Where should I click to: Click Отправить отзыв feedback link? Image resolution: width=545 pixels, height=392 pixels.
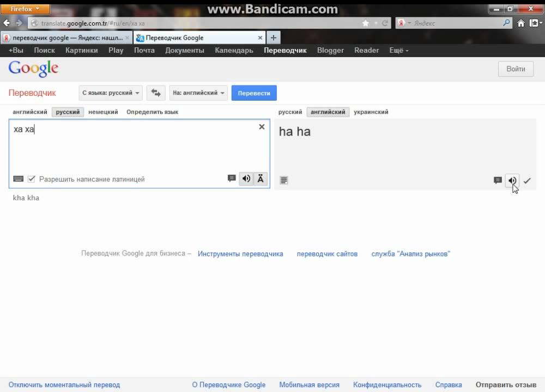coord(506,385)
